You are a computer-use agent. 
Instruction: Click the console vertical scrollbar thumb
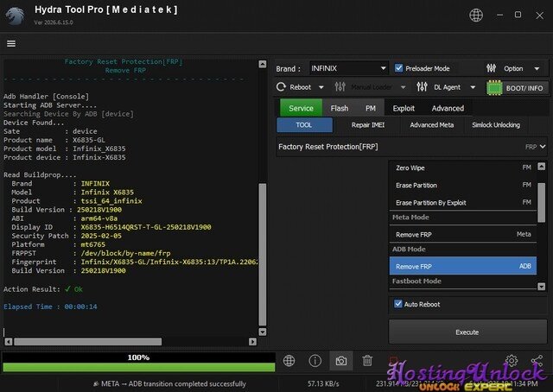pyautogui.click(x=263, y=254)
